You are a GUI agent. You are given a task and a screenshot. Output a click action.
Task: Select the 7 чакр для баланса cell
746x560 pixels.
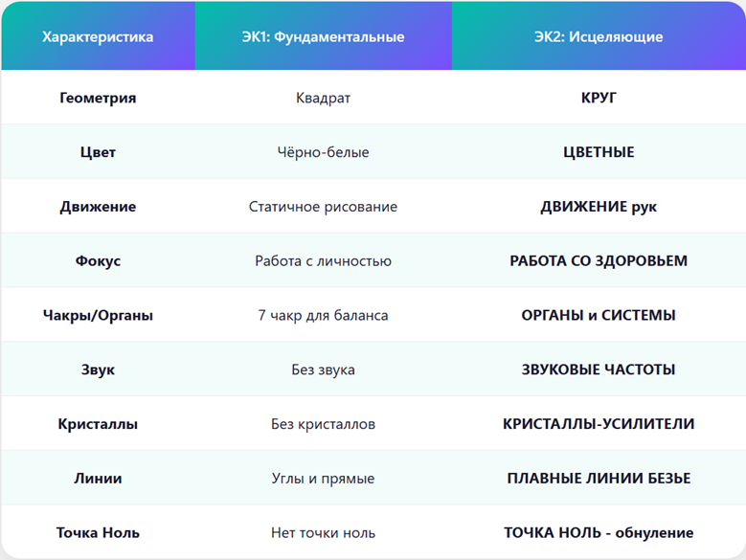323,315
